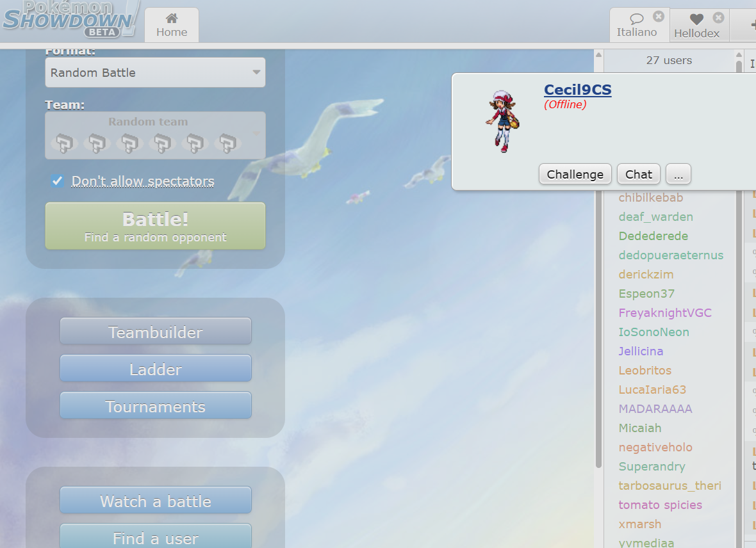756x548 pixels.
Task: Select user derickzim
Action: 646,275
